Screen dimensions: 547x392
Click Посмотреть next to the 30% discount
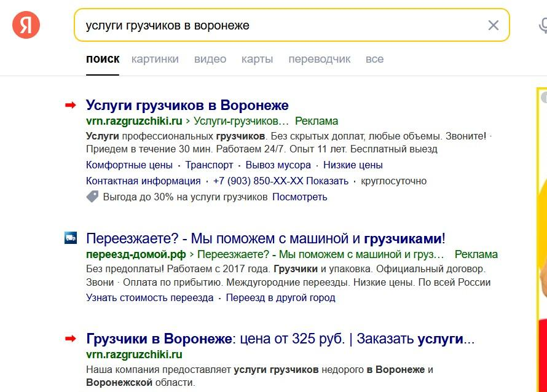[300, 197]
